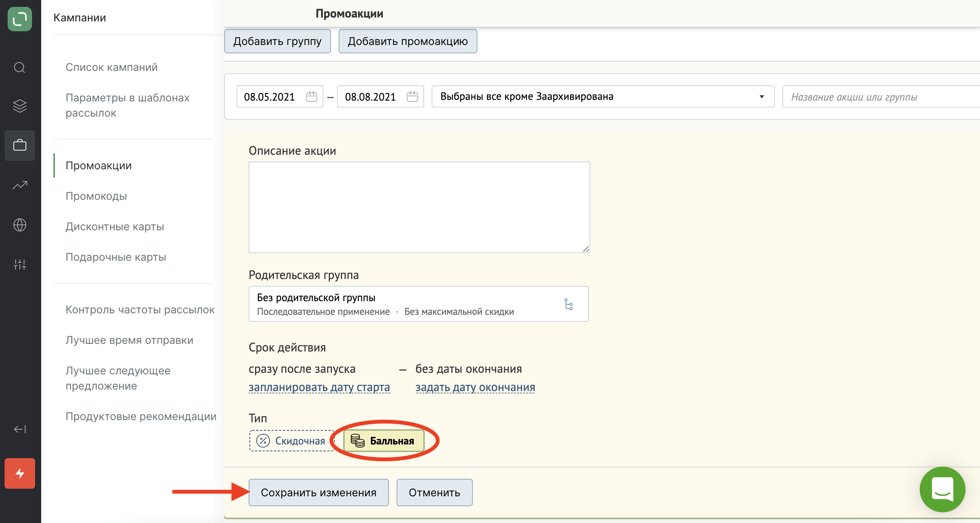Viewport: 980px width, 523px height.
Task: Open the search icon in sidebar
Action: click(20, 67)
